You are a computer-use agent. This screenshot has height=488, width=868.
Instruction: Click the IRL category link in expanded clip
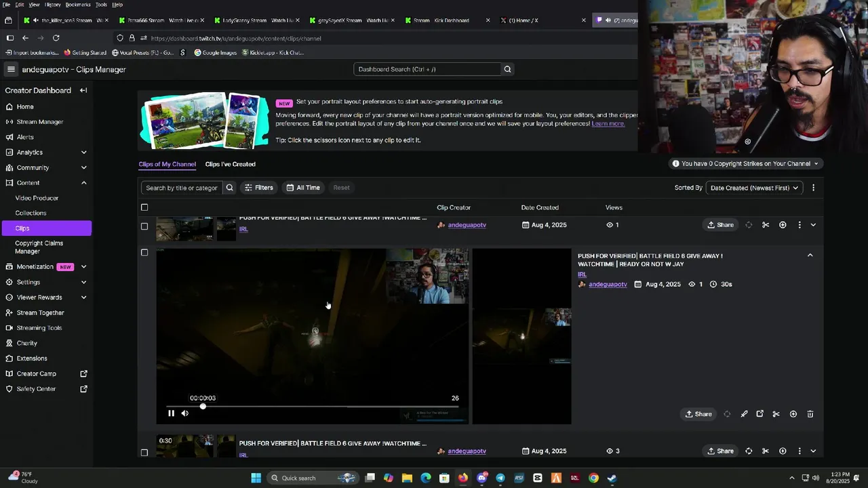pyautogui.click(x=582, y=274)
